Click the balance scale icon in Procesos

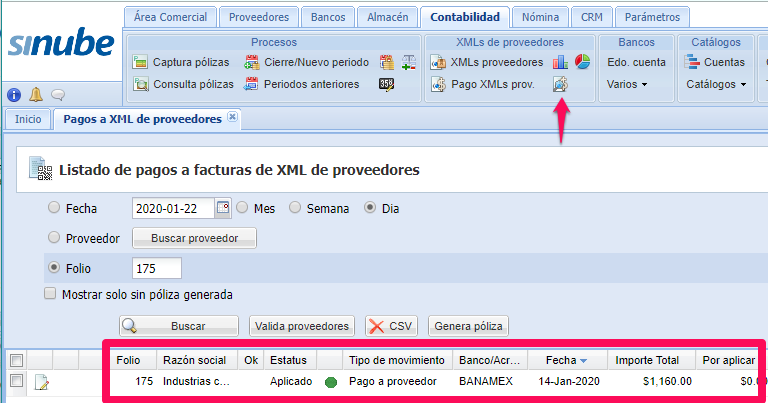point(408,62)
